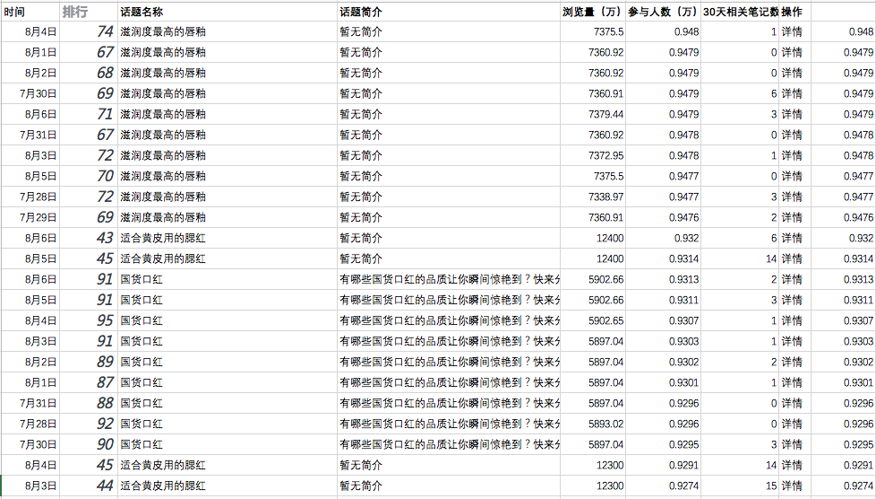Select 滋润度最高的唇釉 topic cell in rank 74 row
The height and width of the screenshot is (499, 876).
click(227, 32)
